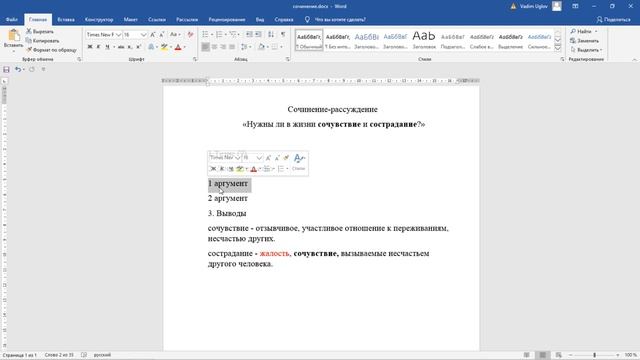The width and height of the screenshot is (640, 360).
Task: Align the paragraph to the right
Action: [223, 47]
